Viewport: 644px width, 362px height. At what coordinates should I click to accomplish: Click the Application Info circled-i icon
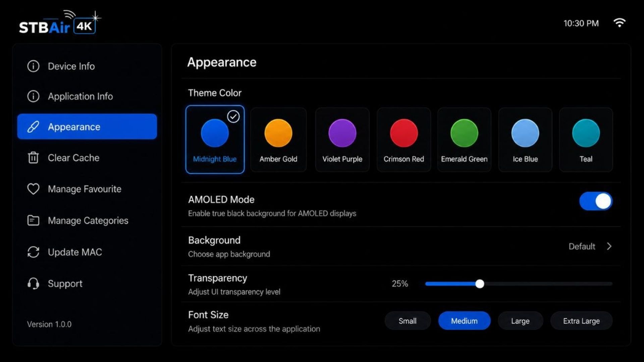[33, 96]
